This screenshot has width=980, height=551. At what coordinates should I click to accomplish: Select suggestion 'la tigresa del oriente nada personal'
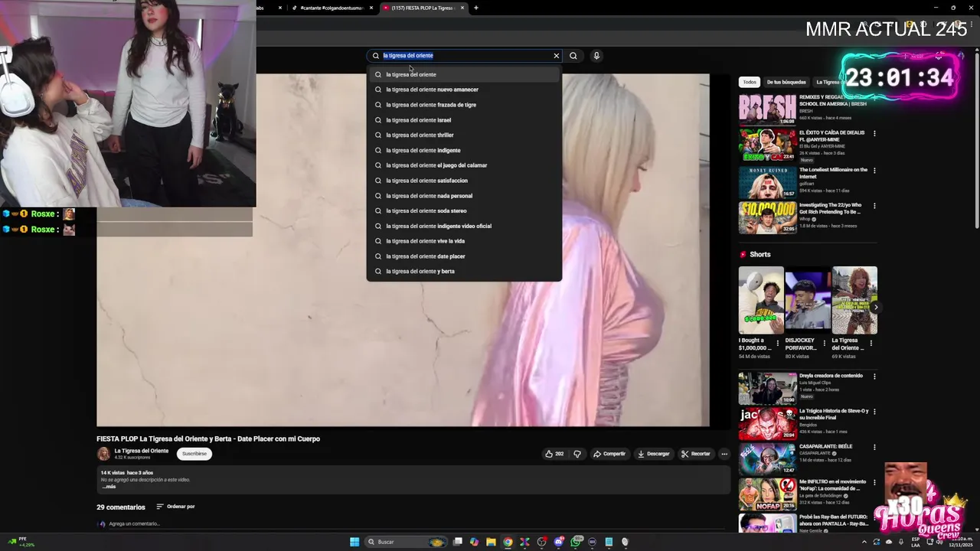[x=464, y=196]
